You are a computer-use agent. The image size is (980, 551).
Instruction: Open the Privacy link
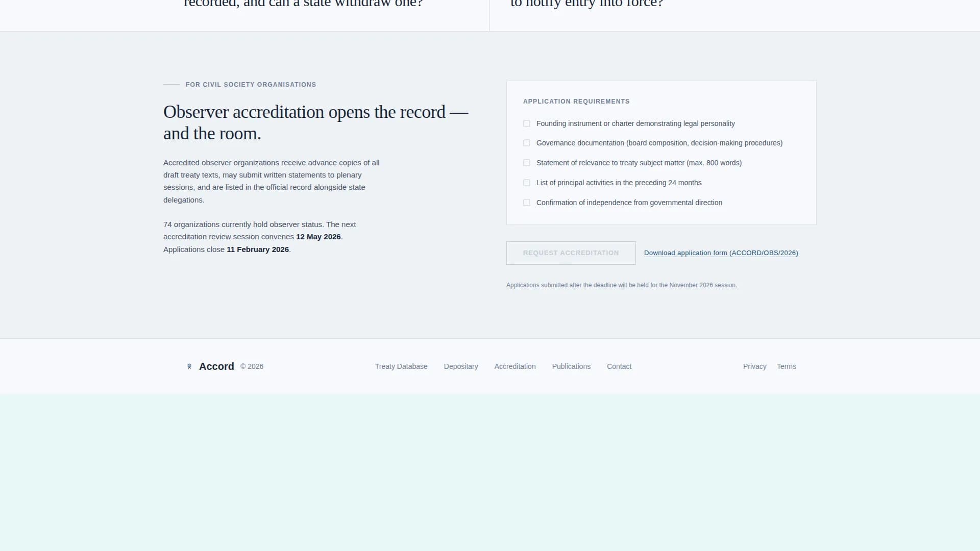tap(754, 366)
